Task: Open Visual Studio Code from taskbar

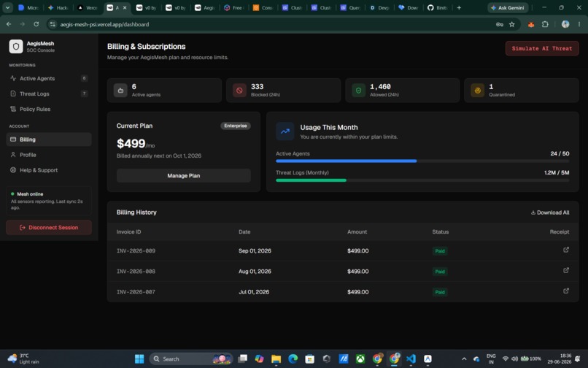Action: 411,359
